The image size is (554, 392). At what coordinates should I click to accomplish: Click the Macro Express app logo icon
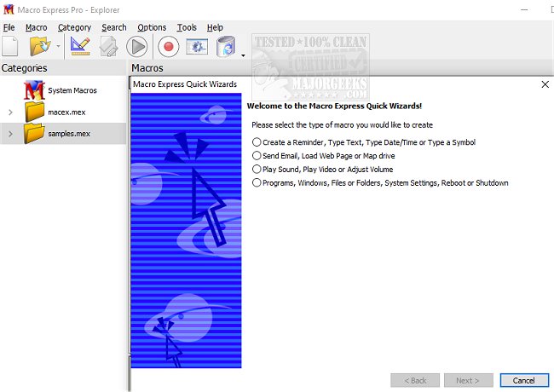pos(8,9)
